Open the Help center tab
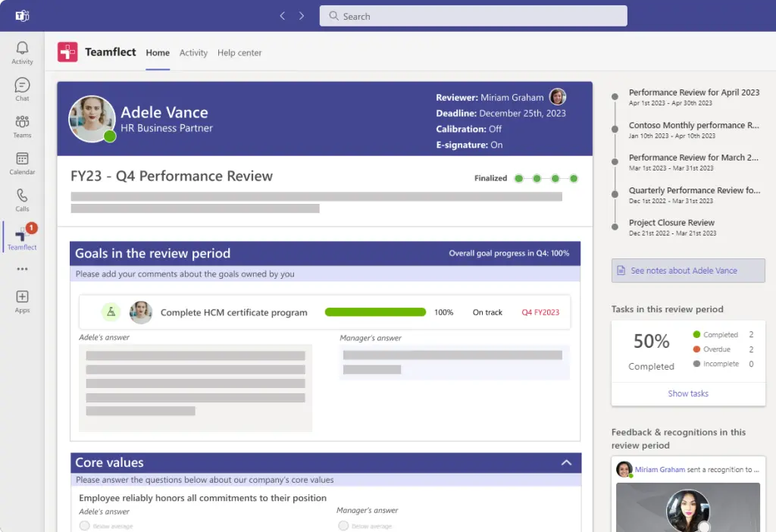 point(239,52)
